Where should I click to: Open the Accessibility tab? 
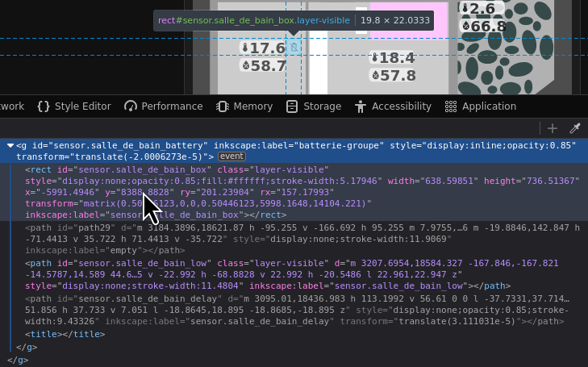(x=393, y=106)
